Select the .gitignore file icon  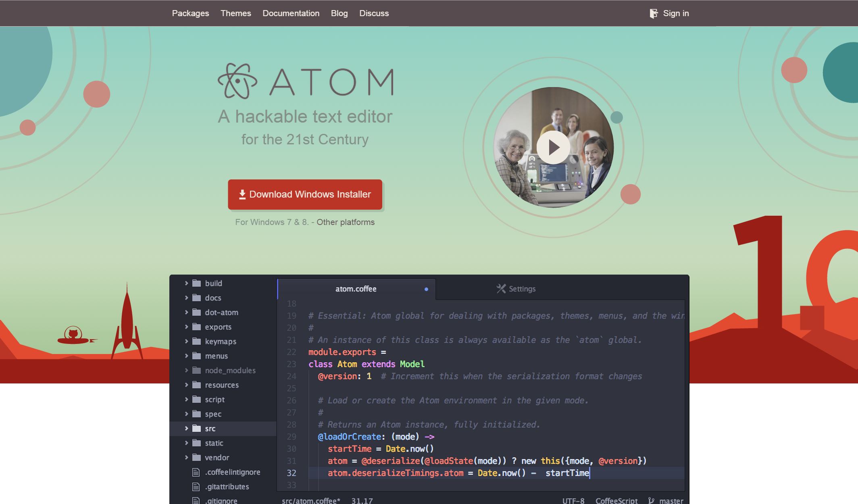196,500
